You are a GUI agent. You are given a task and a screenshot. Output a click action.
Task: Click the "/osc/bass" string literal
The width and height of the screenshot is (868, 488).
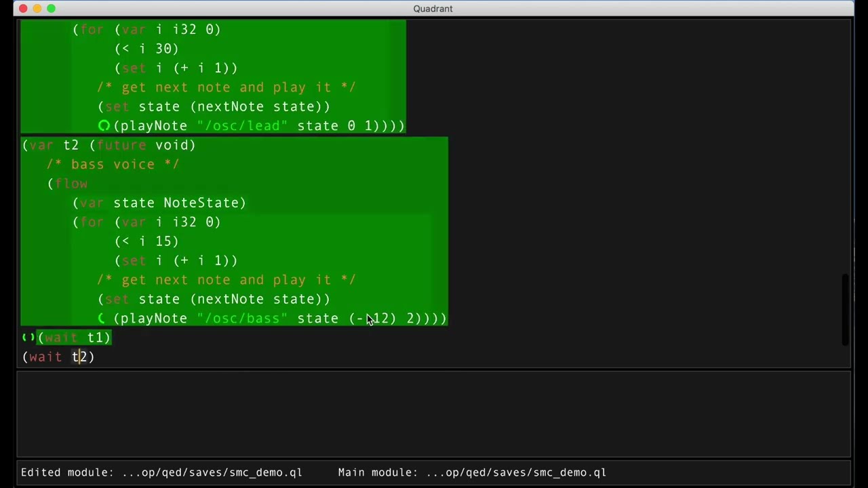243,318
